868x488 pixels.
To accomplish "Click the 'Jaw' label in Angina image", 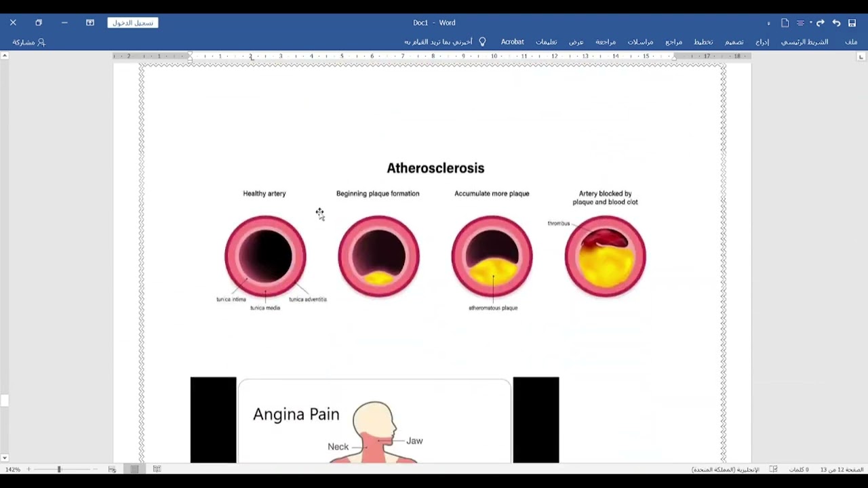I will tap(414, 441).
